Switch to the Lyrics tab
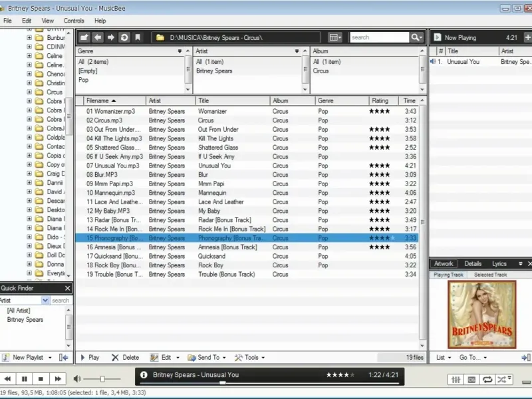Image resolution: width=532 pixels, height=399 pixels. [x=499, y=263]
